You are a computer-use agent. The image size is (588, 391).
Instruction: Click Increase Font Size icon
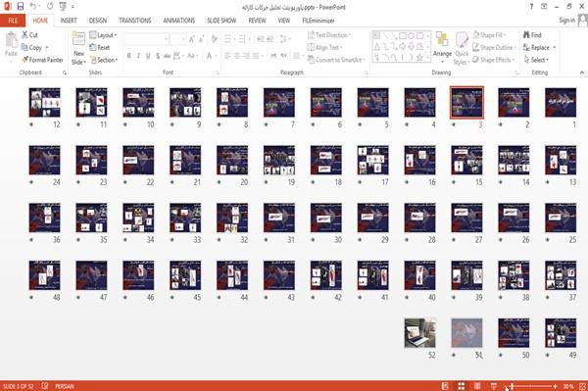[192, 39]
